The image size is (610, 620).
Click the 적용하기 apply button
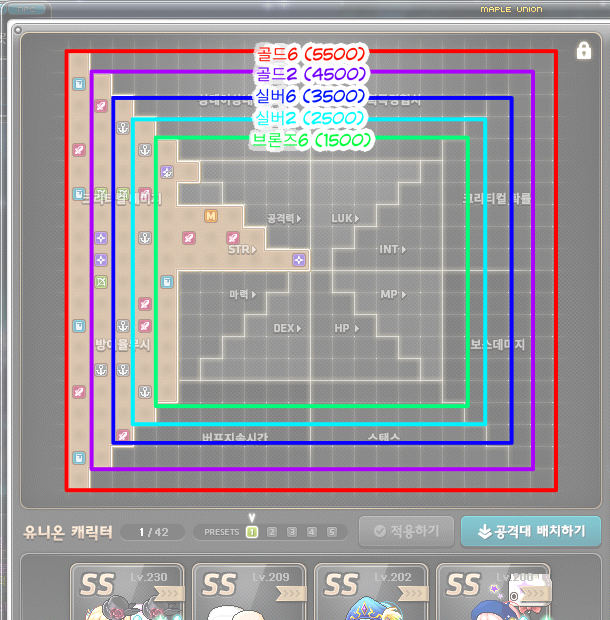point(406,531)
